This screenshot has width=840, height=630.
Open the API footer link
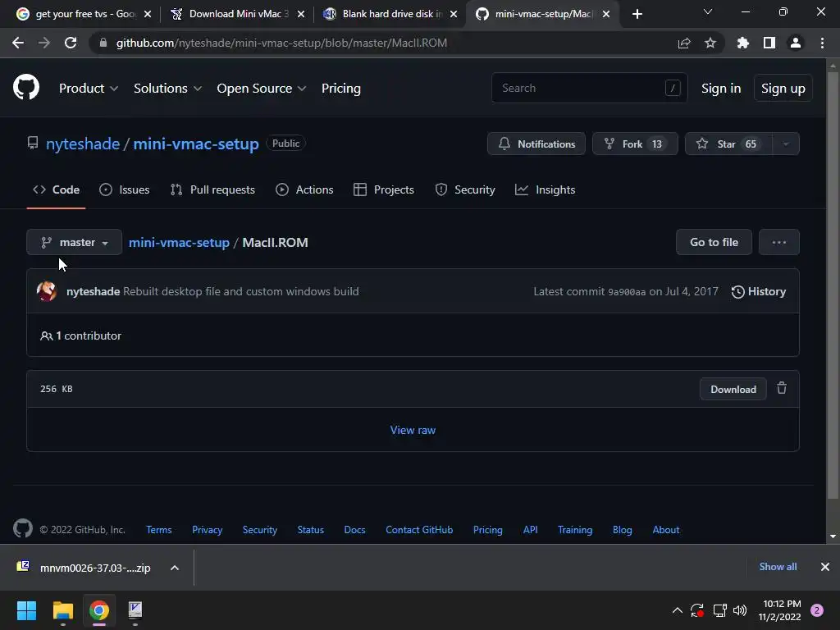pyautogui.click(x=531, y=530)
